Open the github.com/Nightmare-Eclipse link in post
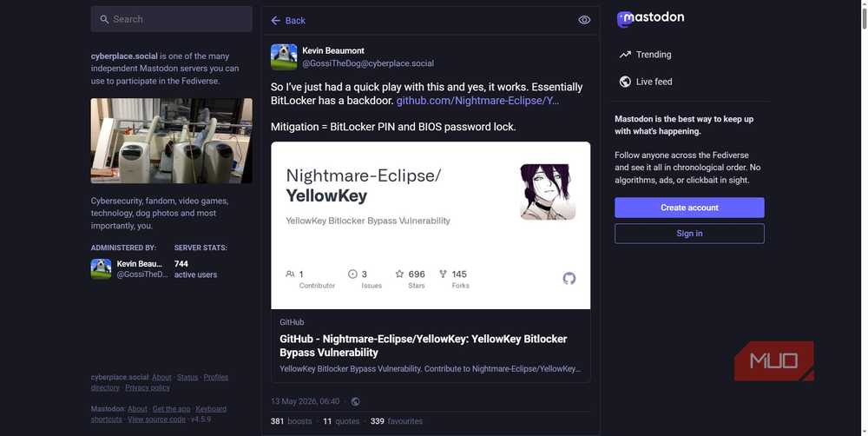The image size is (868, 436). 477,100
